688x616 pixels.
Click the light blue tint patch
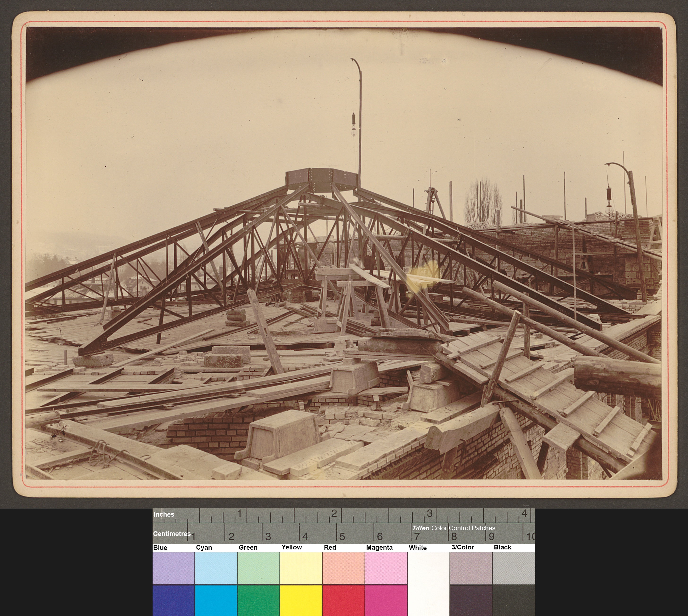(x=173, y=568)
